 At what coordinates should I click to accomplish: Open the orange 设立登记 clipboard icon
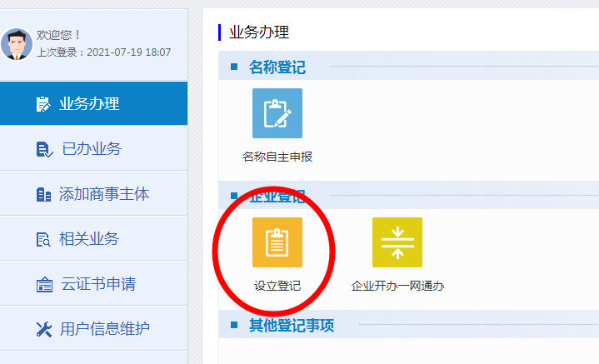point(277,242)
